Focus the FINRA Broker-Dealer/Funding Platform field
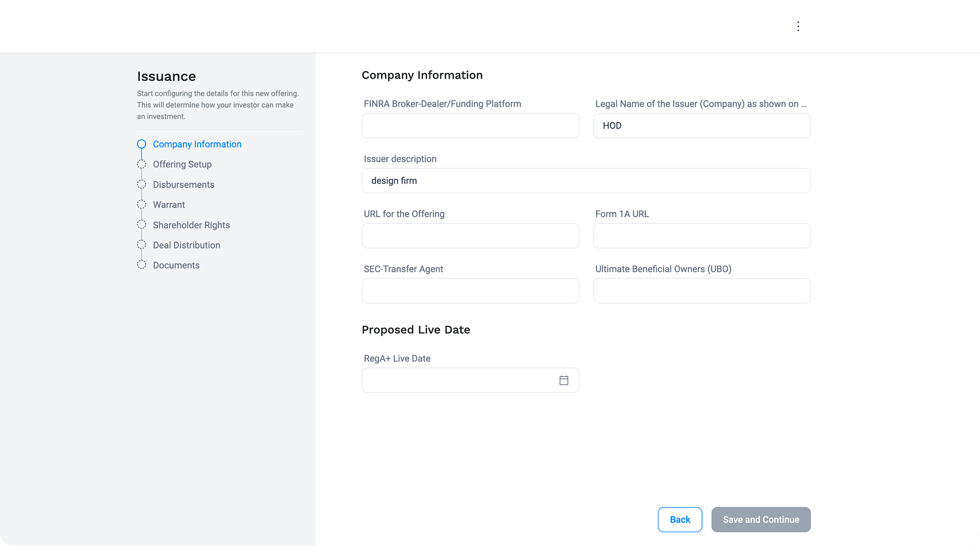Viewport: 980px width, 546px height. (471, 126)
